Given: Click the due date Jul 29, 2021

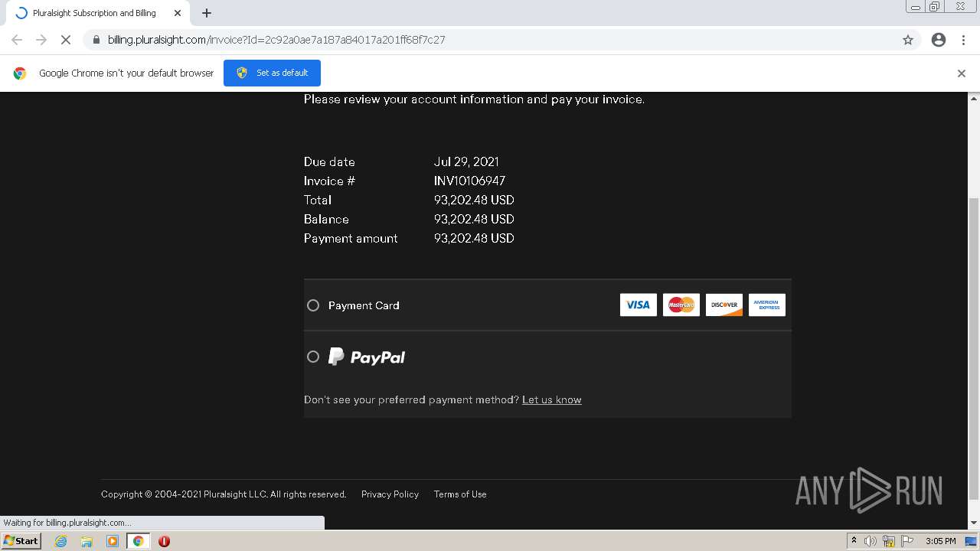Looking at the screenshot, I should (466, 161).
